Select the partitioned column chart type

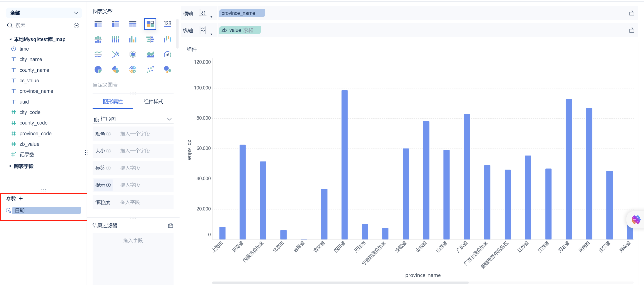coord(98,39)
